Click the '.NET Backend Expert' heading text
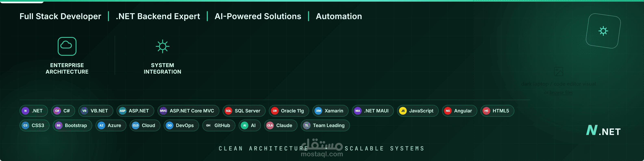The image size is (644, 161). tap(158, 16)
